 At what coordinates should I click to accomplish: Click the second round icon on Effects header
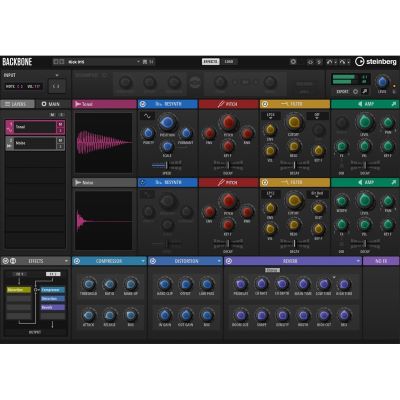[13, 261]
